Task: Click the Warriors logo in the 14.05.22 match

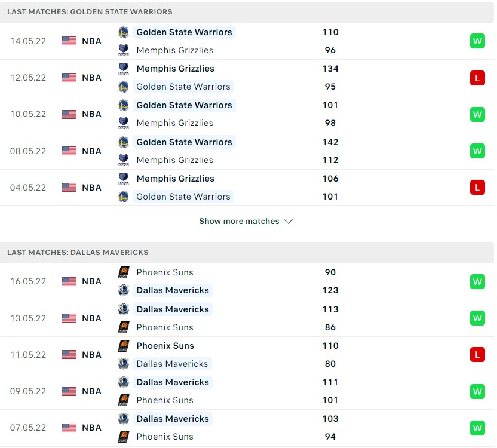Action: 124,32
